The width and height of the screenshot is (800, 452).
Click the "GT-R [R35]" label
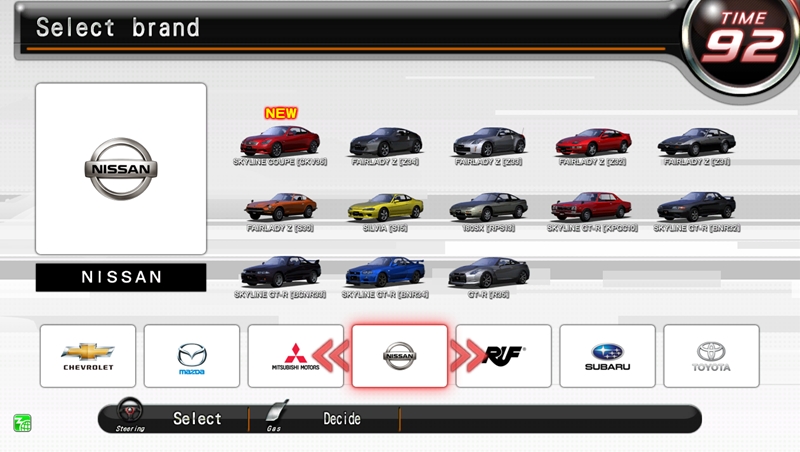click(488, 294)
